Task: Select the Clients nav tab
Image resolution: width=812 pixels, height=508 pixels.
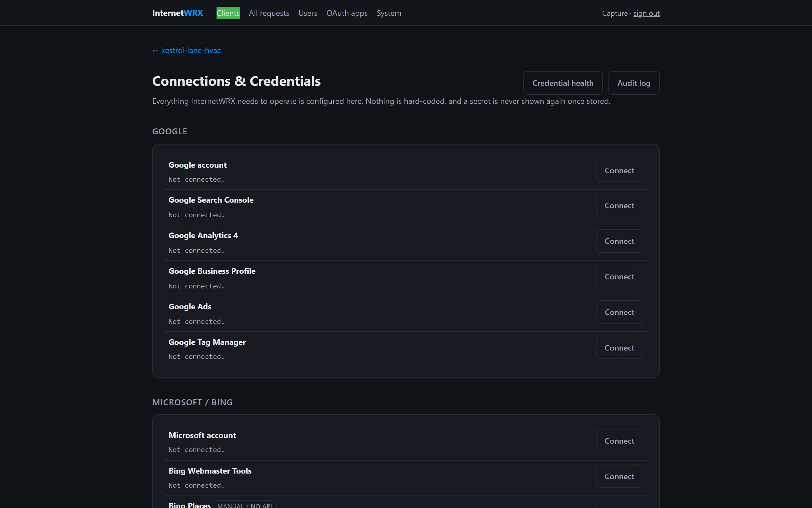Action: (228, 13)
